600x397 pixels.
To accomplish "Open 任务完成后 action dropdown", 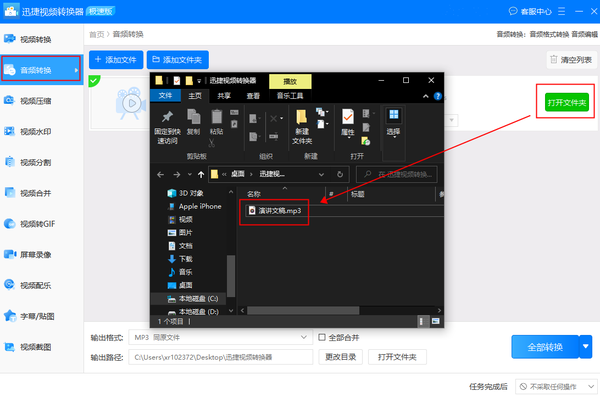I will click(556, 386).
